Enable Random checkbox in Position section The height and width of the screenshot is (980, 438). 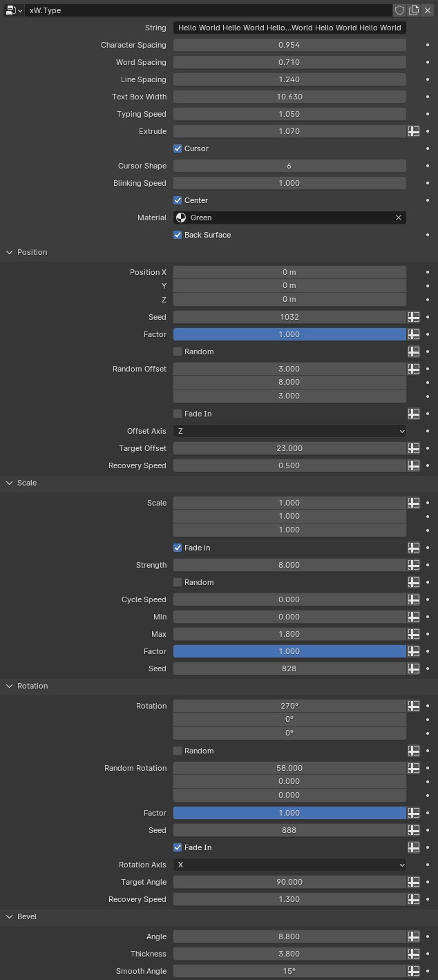(178, 352)
